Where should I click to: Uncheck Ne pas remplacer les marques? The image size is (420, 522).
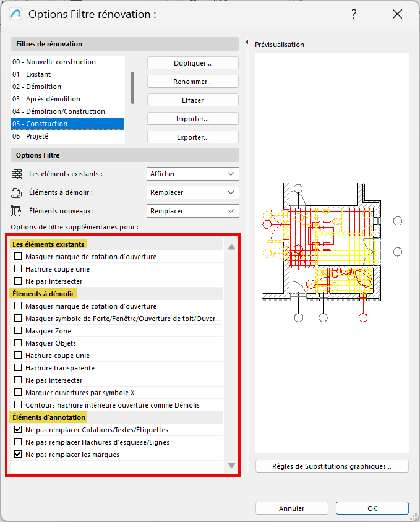tap(18, 454)
